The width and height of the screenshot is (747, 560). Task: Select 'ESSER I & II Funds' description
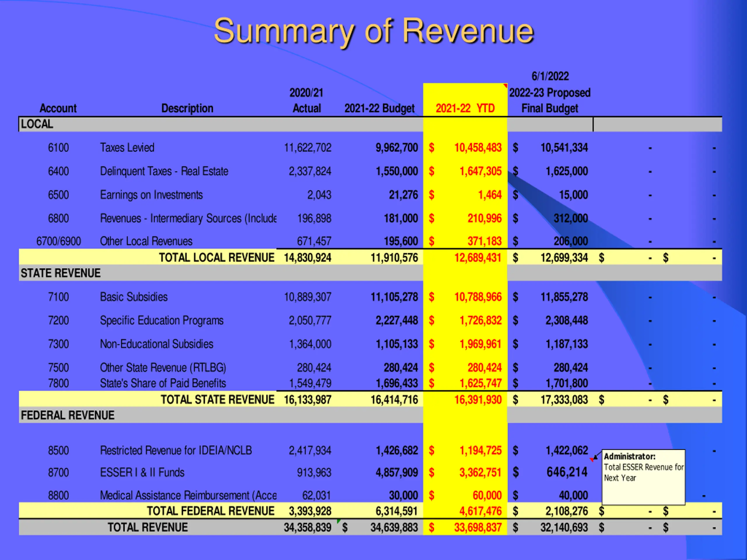[x=142, y=473]
